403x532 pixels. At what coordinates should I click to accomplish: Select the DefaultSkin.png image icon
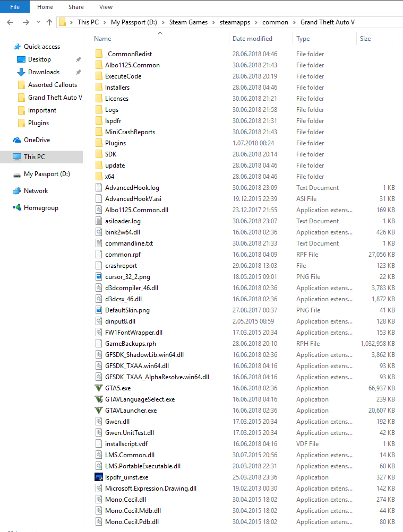[x=99, y=310]
